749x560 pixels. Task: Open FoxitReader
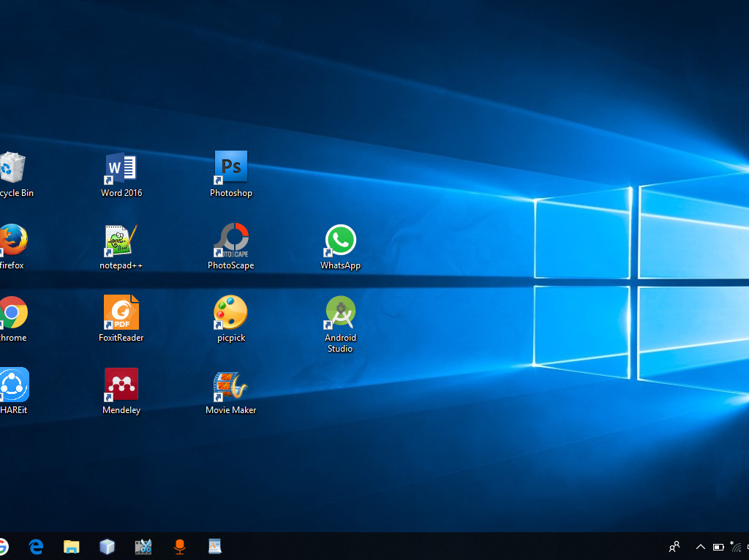click(121, 311)
